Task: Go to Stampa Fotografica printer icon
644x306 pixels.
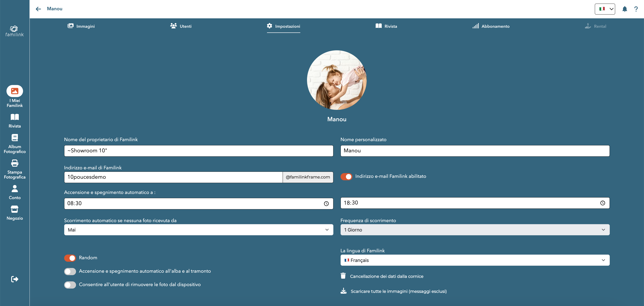Action: coord(15,164)
